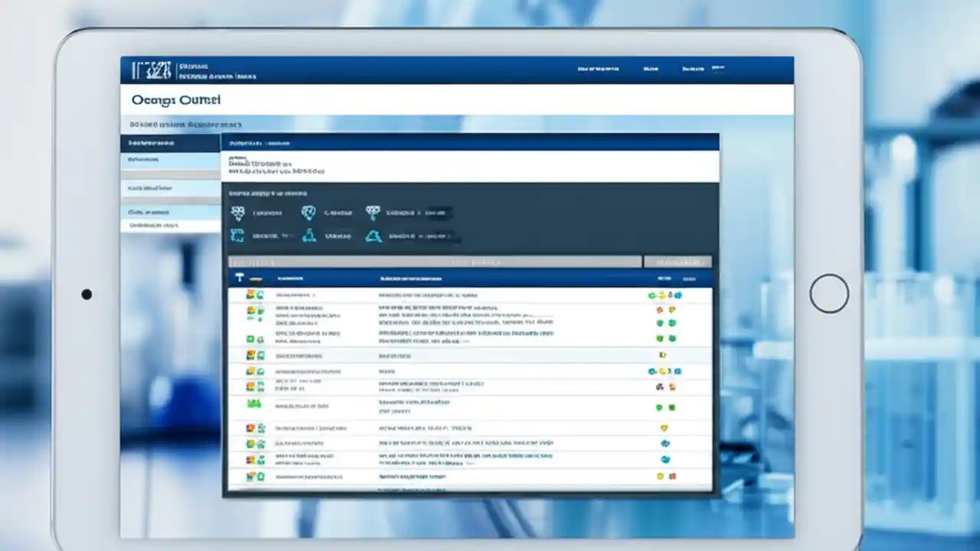
Task: Click the triangle recycle icon in the dark panel
Action: click(373, 236)
